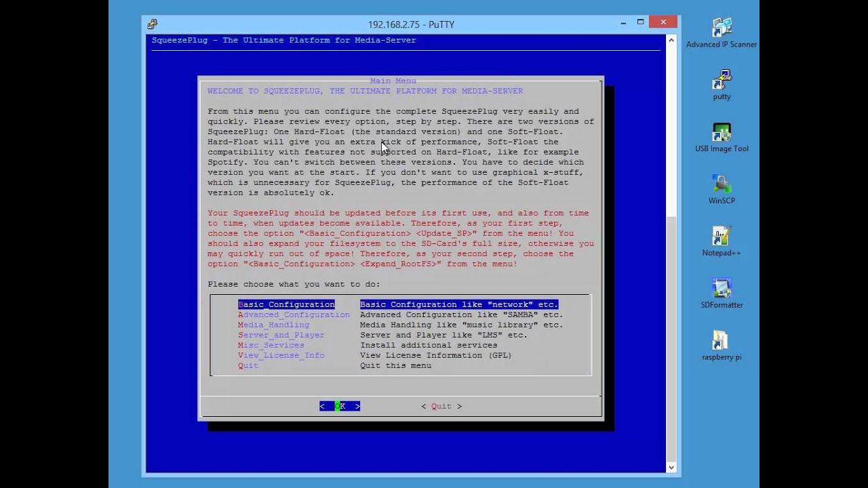Choose Server_and_Player menu entry

[281, 335]
